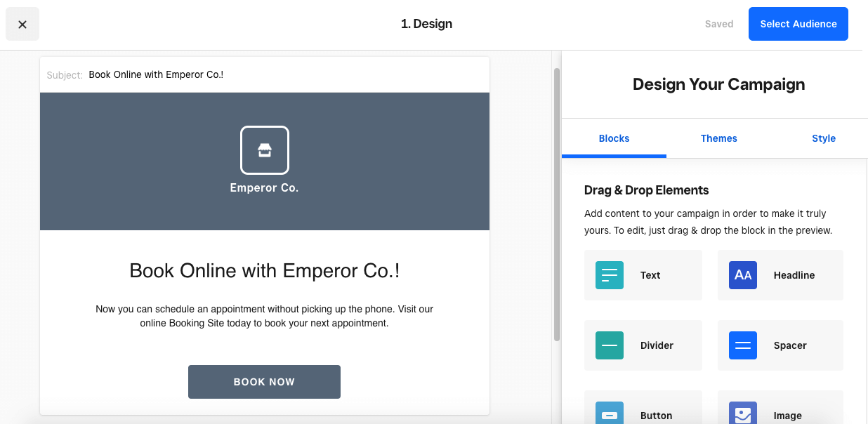Click the 'Spacer' block label

point(790,345)
